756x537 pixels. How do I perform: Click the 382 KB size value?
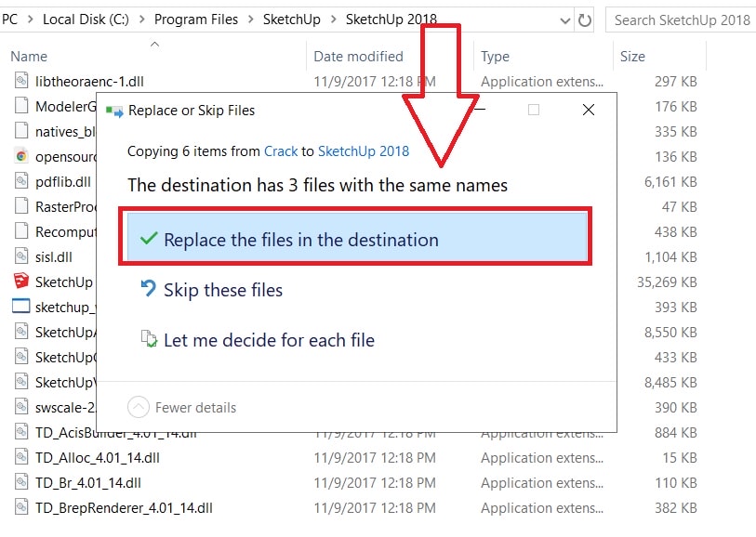[x=675, y=507]
